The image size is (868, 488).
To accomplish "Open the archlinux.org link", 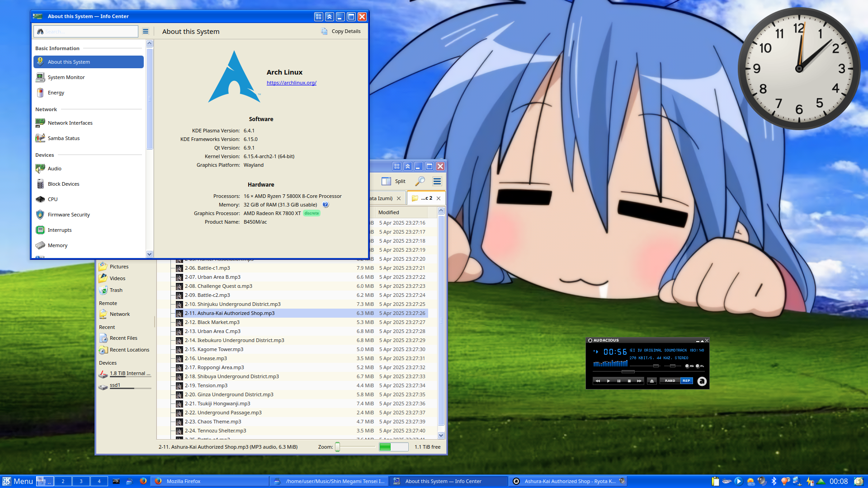I will [x=292, y=83].
